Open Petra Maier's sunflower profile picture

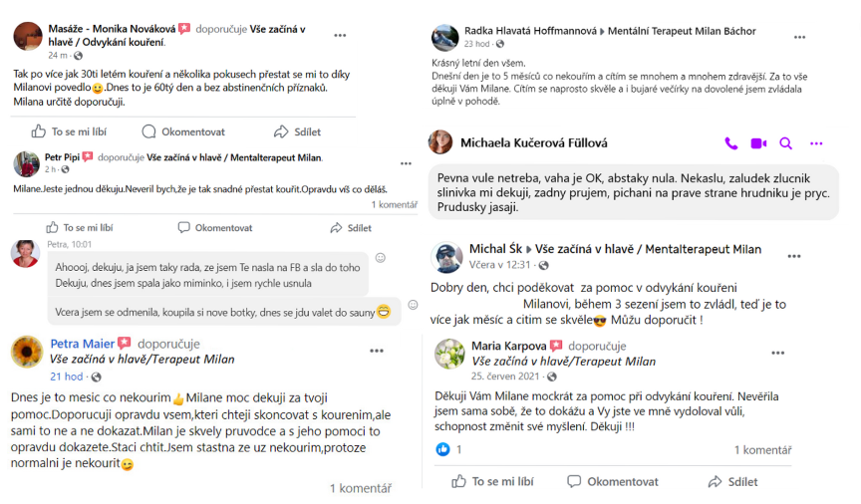click(x=27, y=352)
